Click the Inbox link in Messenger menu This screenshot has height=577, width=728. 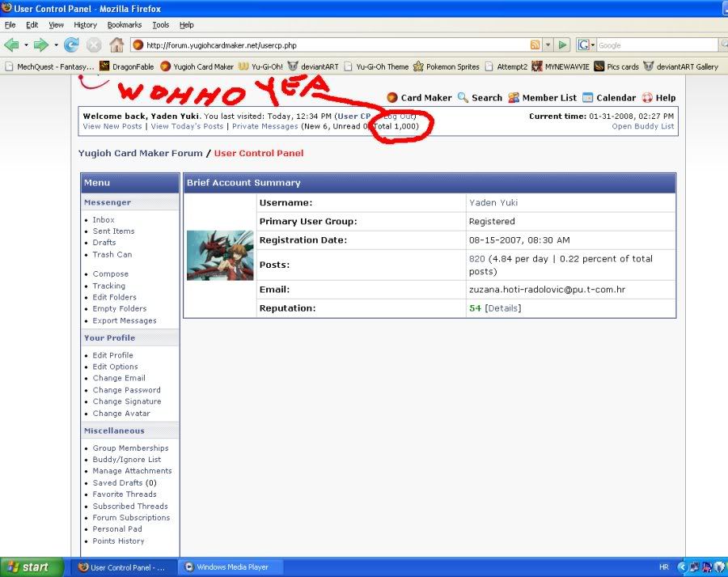104,220
